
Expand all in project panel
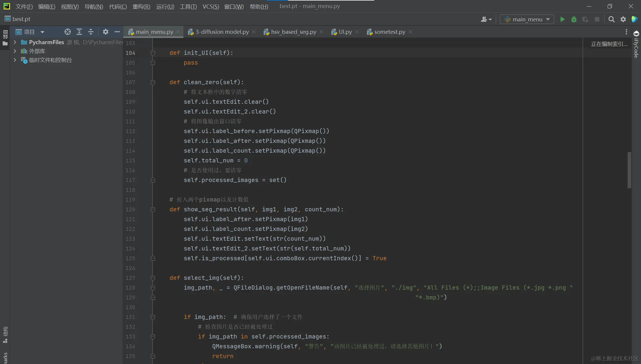(x=79, y=32)
